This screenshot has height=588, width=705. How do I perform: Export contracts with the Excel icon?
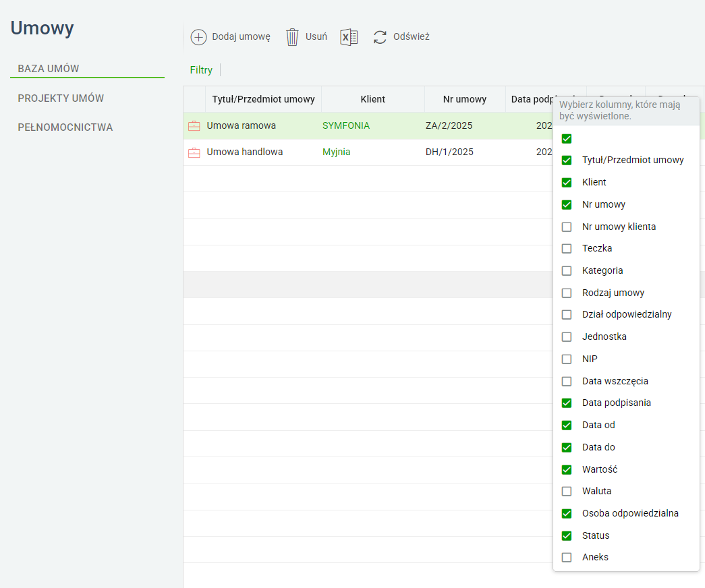click(349, 37)
